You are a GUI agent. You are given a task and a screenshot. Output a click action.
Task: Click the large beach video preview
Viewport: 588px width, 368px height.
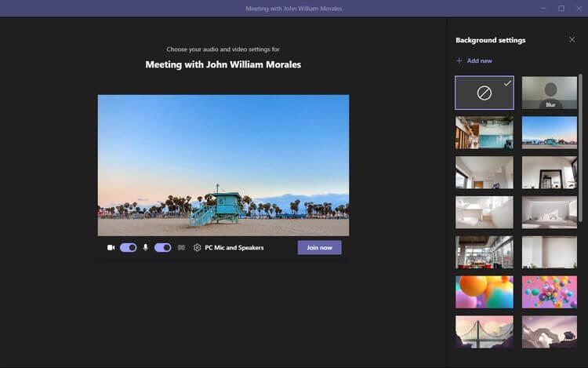pos(223,165)
